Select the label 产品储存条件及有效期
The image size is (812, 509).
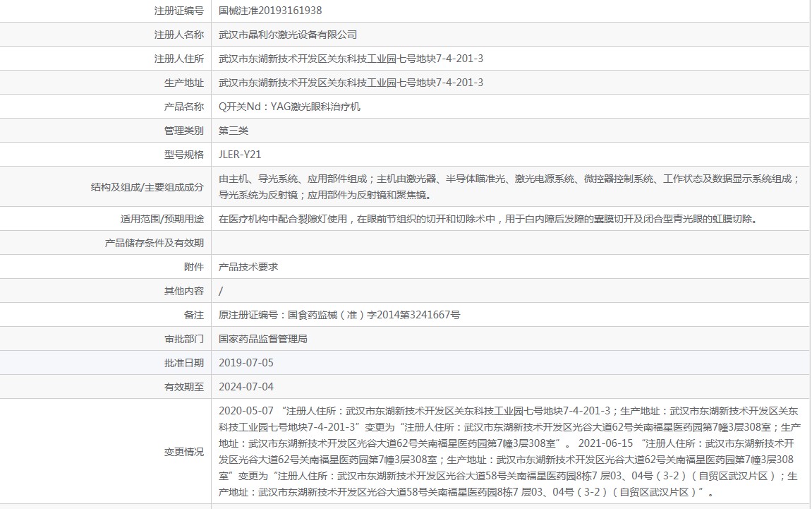tap(154, 243)
